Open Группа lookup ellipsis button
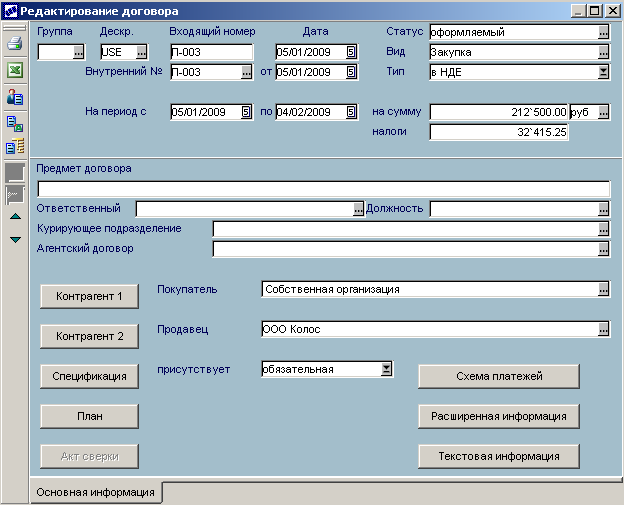The image size is (624, 505). coord(78,52)
